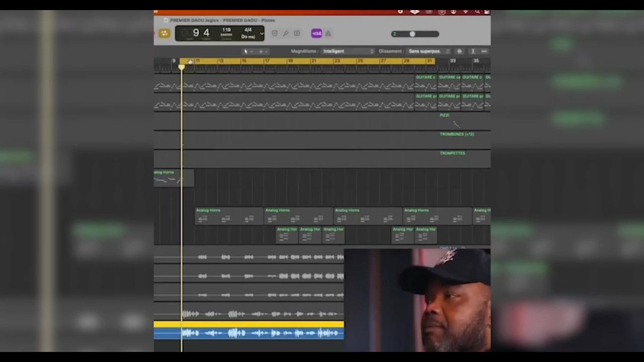This screenshot has width=644, height=362.
Task: Click the 4/4 time signature
Action: coord(248,30)
